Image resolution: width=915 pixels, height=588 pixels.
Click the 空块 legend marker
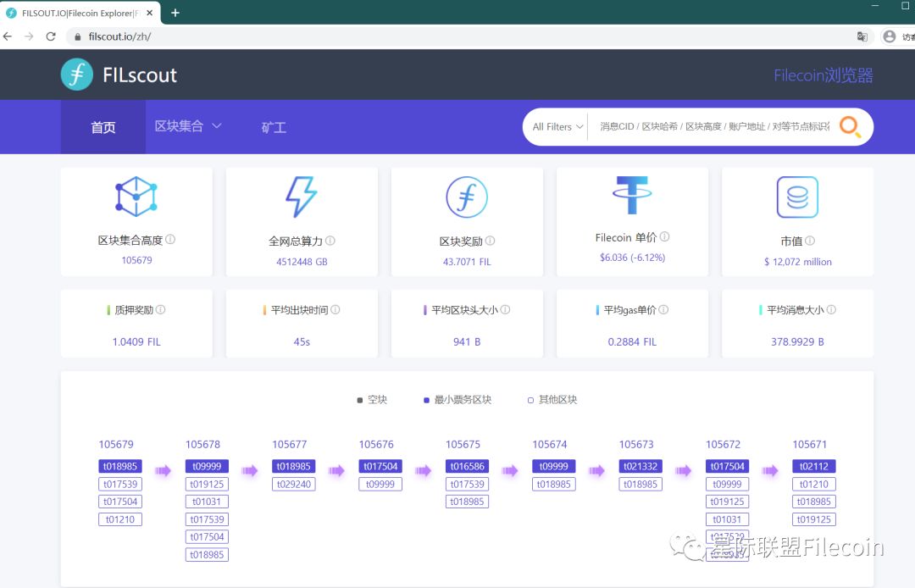tap(359, 400)
